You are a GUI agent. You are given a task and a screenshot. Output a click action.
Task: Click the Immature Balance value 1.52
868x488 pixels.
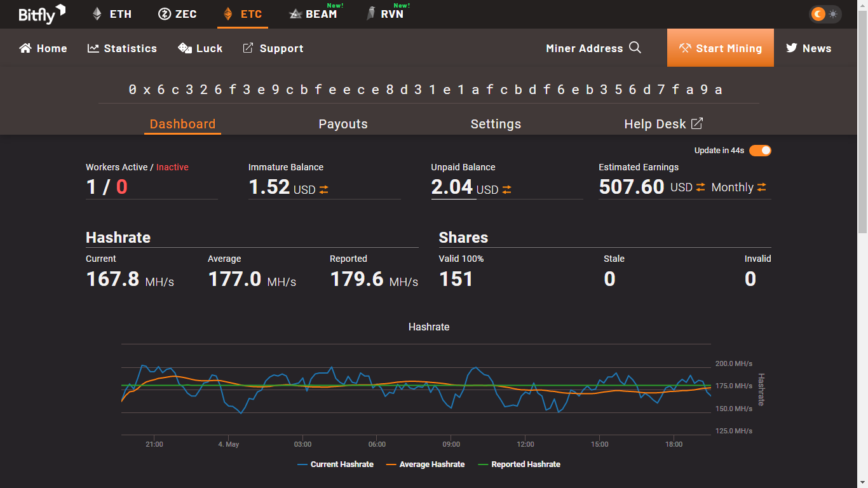point(269,187)
